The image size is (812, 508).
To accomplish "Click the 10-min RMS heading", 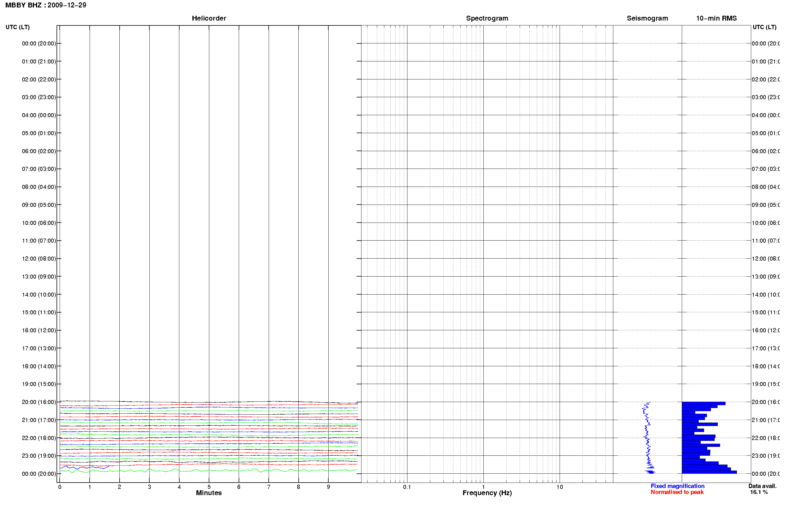I will tap(716, 19).
